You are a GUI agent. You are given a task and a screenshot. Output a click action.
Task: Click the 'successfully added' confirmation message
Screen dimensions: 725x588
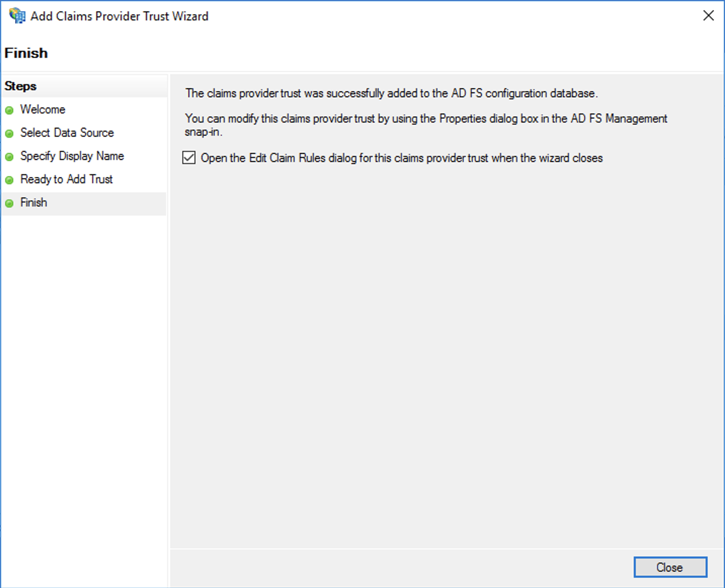[x=391, y=93]
